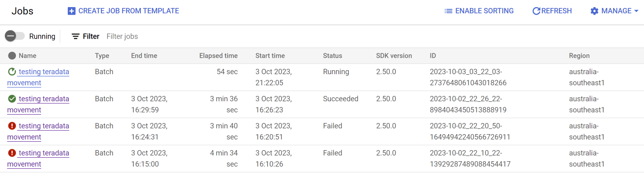
Task: Click the Elapsed time column header
Action: [218, 56]
